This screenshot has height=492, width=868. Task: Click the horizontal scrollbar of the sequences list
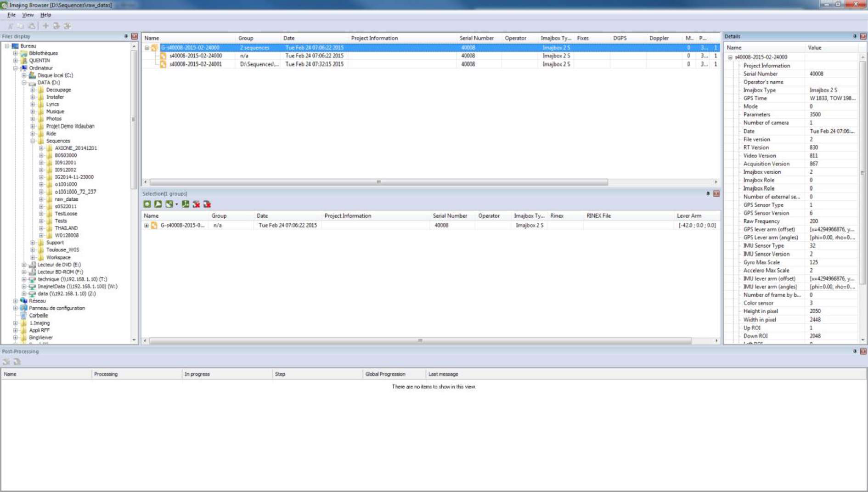tap(379, 182)
